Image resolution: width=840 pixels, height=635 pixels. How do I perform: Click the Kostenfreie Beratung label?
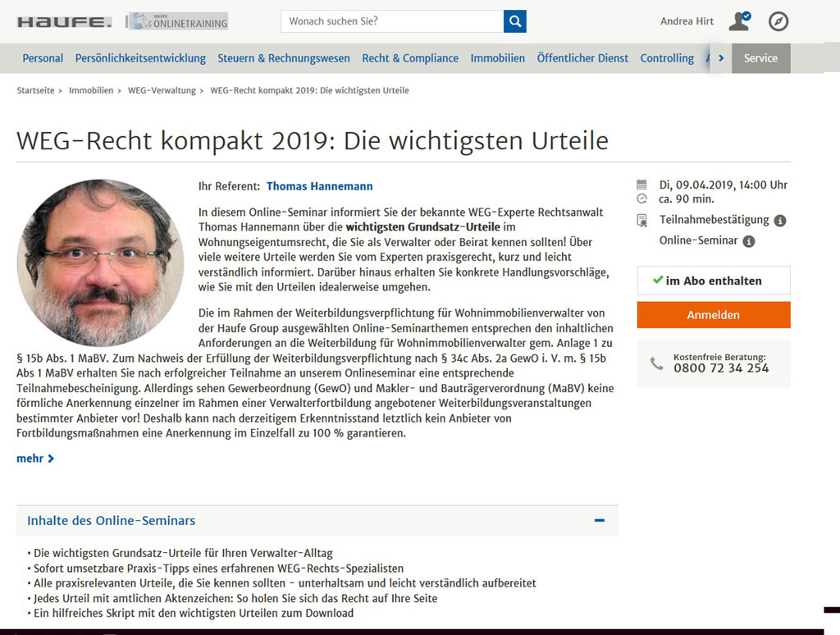719,357
